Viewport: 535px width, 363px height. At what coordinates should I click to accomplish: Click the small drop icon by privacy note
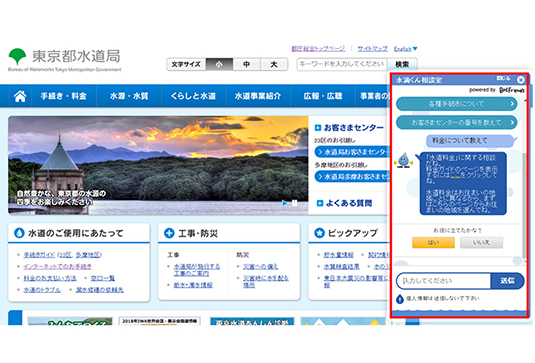[x=400, y=299]
